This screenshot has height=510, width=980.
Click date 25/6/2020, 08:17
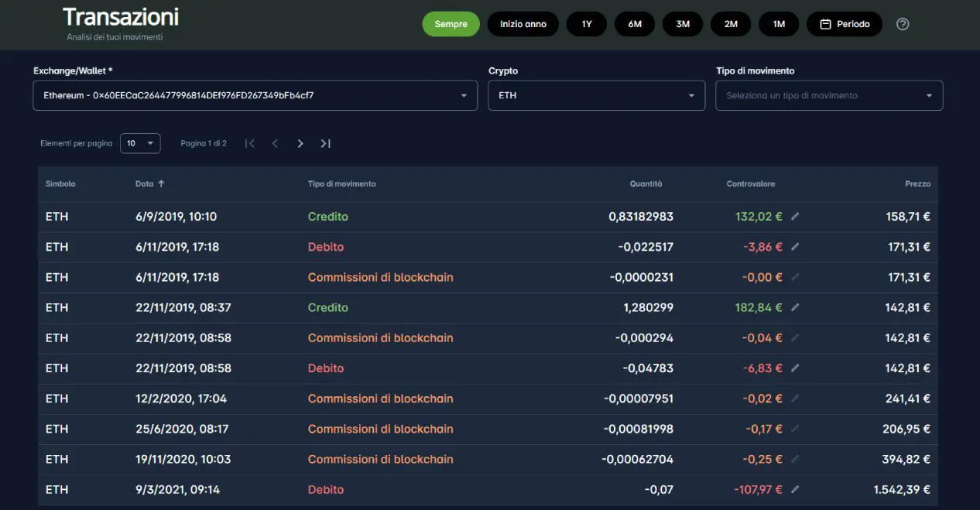click(181, 429)
